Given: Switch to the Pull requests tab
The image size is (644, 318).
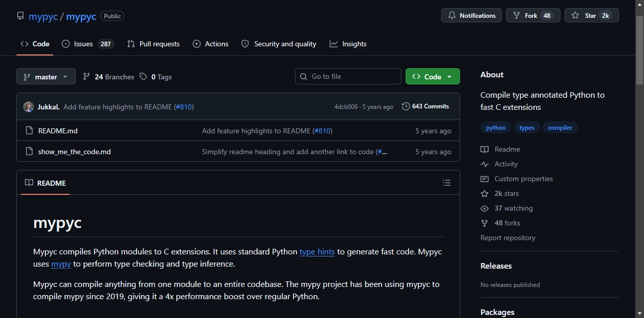Looking at the screenshot, I should pos(153,44).
